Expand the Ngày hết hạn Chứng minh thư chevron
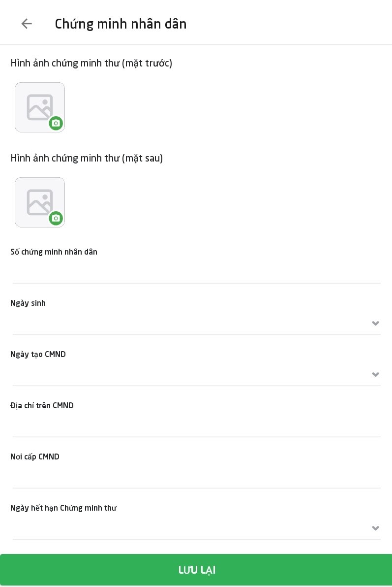This screenshot has width=392, height=587. (x=376, y=528)
